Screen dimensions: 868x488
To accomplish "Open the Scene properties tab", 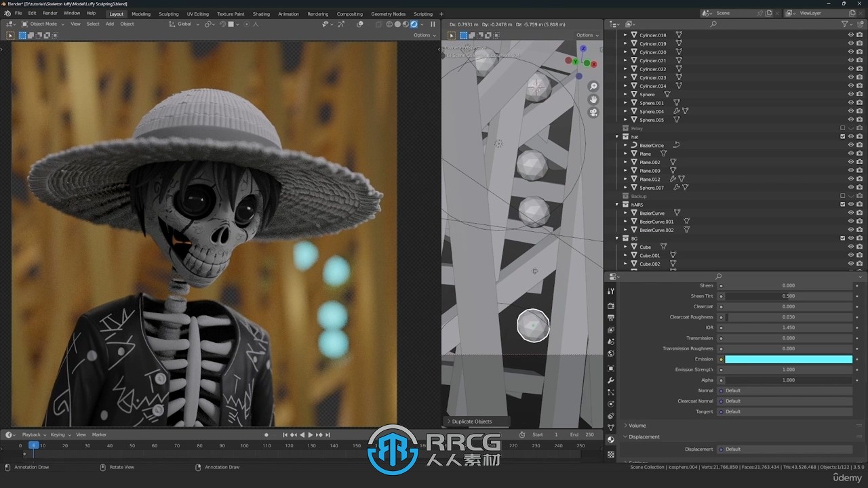I will pyautogui.click(x=611, y=342).
